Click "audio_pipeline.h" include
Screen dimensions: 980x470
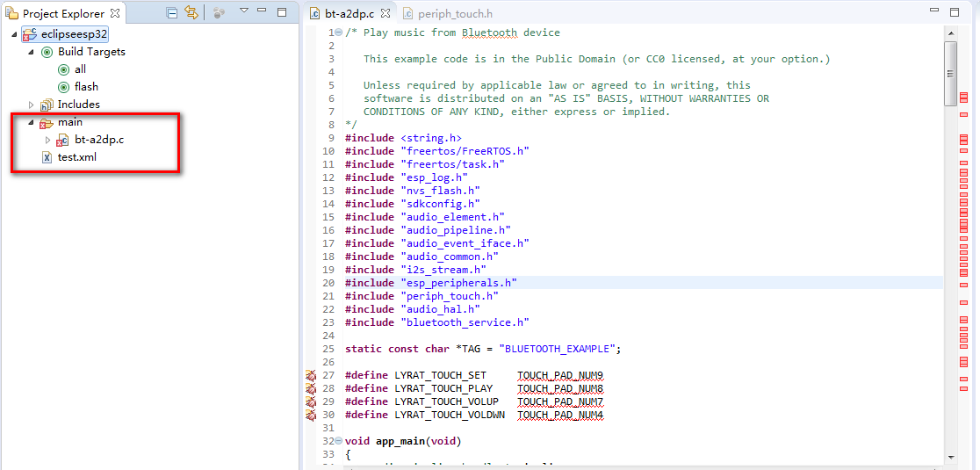tap(456, 229)
